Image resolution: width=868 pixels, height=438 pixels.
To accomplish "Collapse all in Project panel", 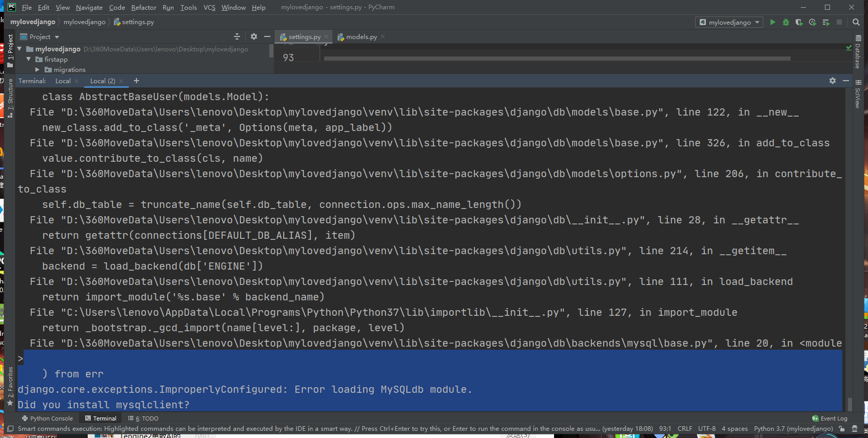I will tap(237, 36).
